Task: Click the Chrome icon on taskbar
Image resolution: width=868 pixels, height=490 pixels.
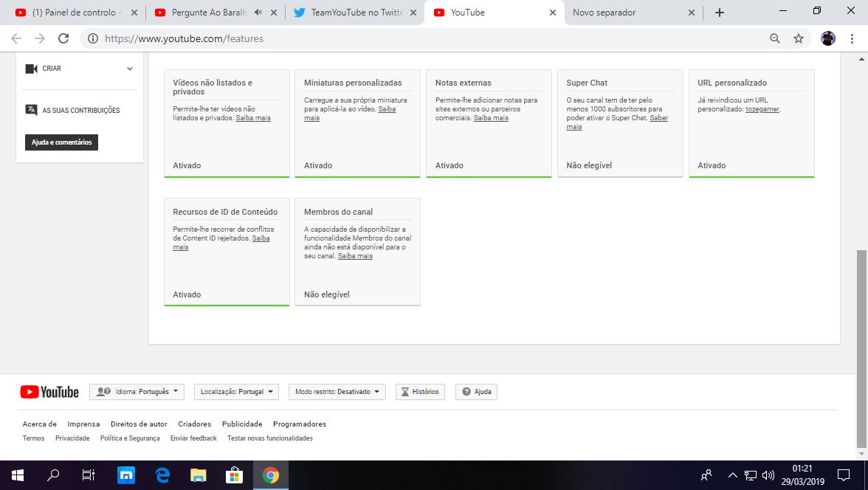Action: 271,475
